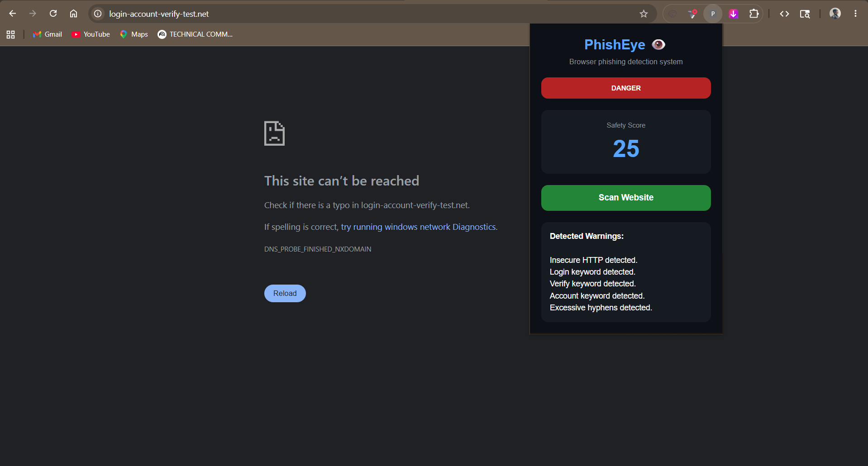
Task: Open the pink download extension icon
Action: (734, 14)
